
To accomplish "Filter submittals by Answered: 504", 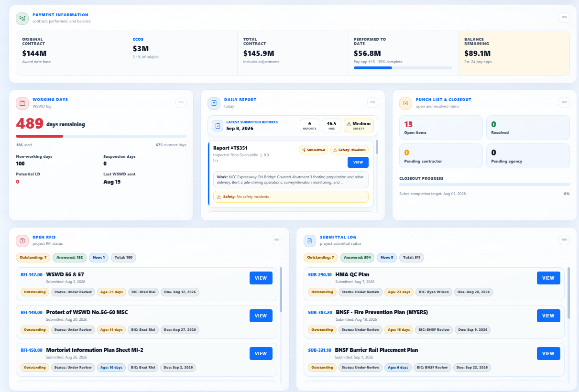I will (357, 258).
